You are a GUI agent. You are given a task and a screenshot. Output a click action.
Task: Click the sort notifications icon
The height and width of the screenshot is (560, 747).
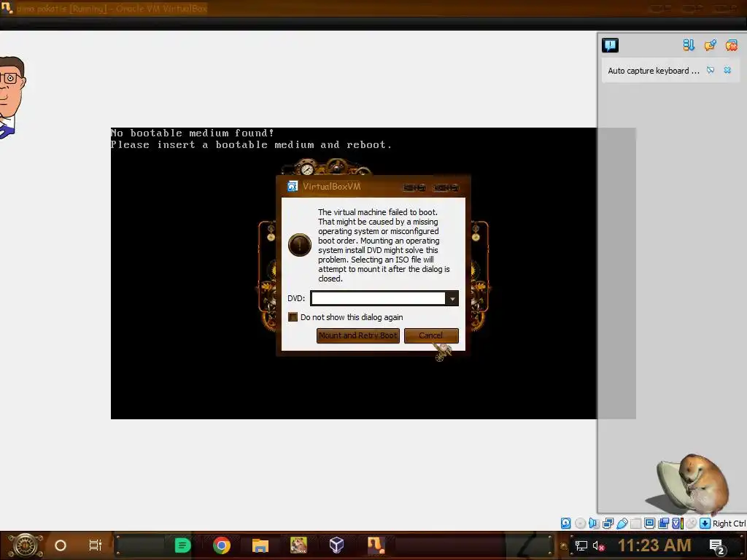point(689,45)
